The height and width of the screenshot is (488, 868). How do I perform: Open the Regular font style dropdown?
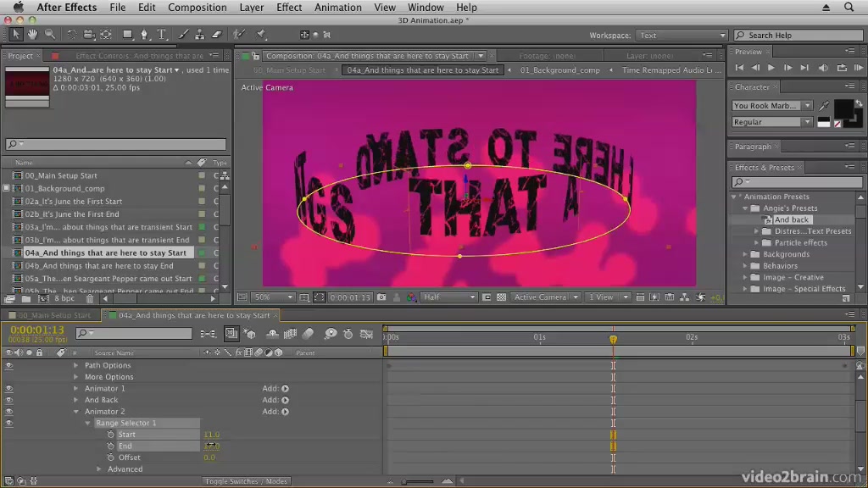pos(771,122)
